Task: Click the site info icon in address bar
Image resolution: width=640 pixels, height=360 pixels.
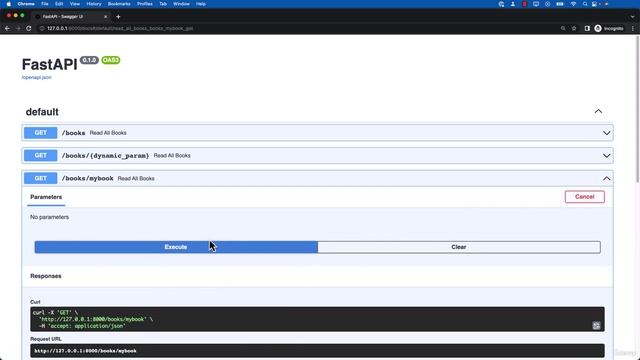Action: click(42, 29)
